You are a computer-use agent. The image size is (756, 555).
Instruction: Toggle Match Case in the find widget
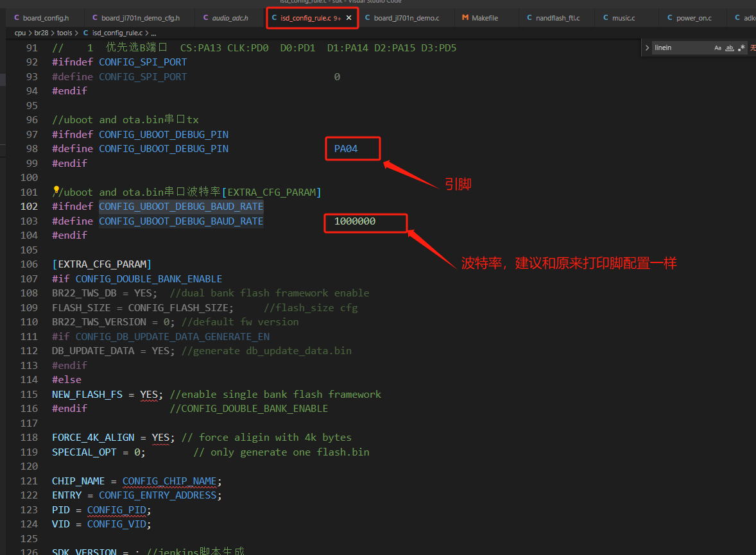click(x=717, y=47)
